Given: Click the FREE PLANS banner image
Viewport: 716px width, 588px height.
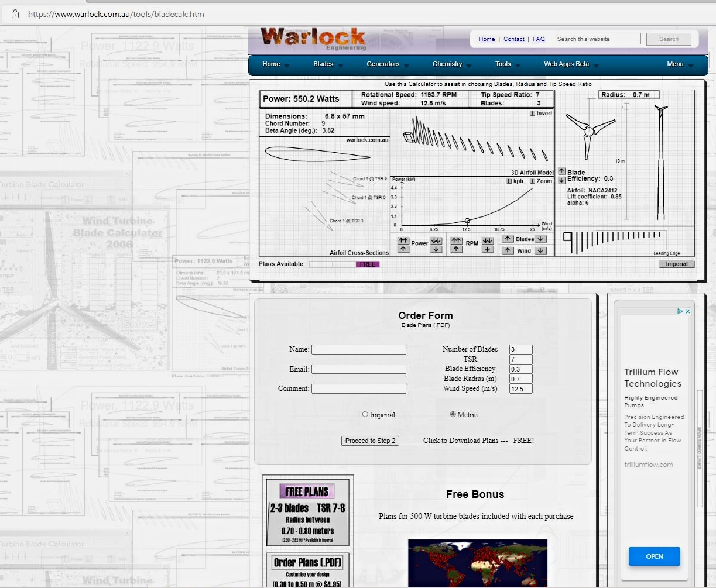Looking at the screenshot, I should [307, 513].
